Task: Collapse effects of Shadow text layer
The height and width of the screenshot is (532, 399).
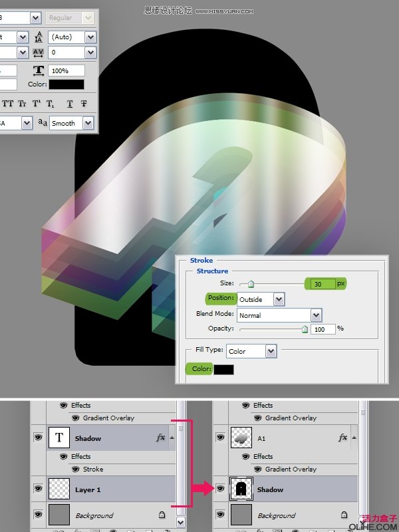Action: coord(172,438)
